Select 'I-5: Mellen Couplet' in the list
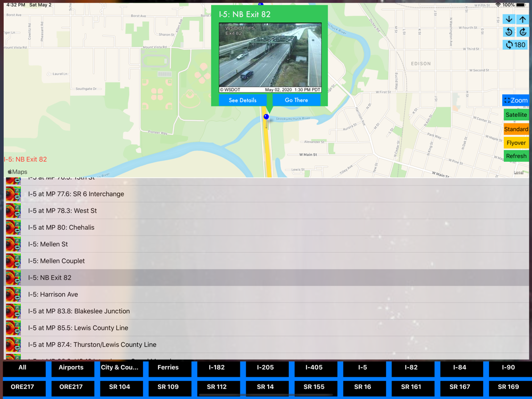This screenshot has width=532, height=399. pos(56,261)
